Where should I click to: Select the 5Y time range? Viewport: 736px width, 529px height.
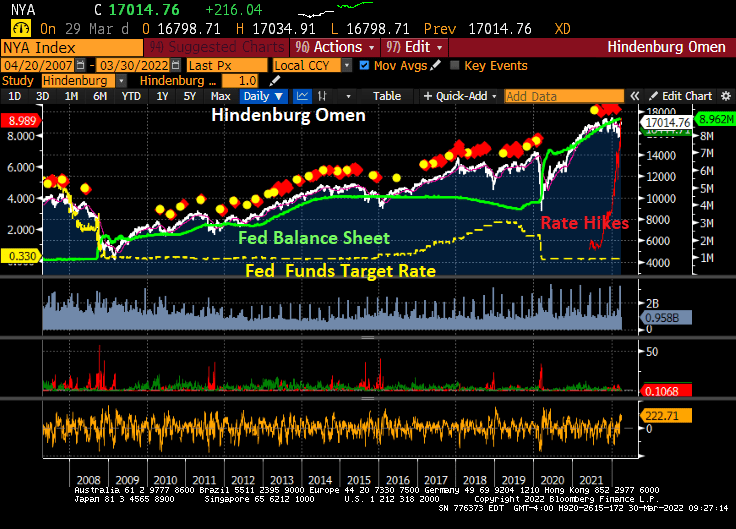coord(189,96)
